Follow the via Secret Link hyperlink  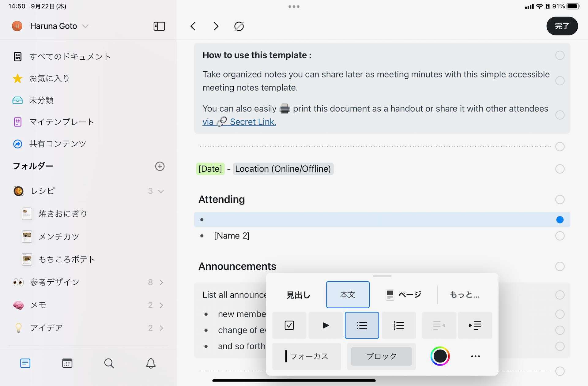tap(239, 122)
